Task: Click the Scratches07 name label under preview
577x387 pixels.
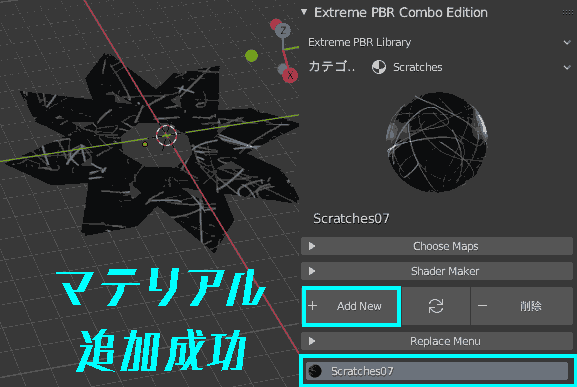Action: coord(351,219)
